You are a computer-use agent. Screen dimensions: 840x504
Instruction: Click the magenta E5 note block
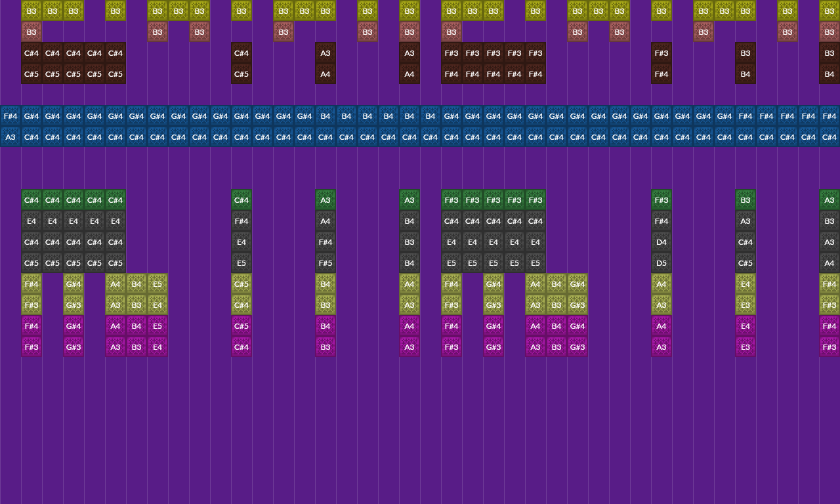[x=157, y=326]
